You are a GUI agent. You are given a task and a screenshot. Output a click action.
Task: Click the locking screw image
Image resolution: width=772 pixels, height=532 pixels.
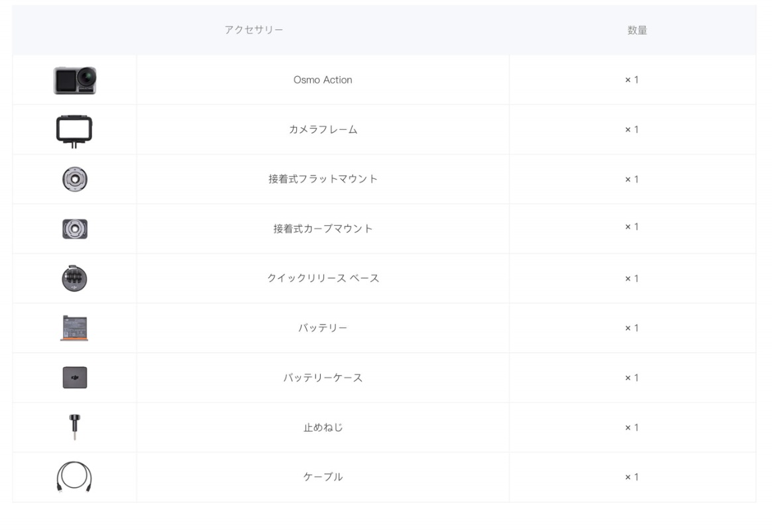click(x=74, y=427)
